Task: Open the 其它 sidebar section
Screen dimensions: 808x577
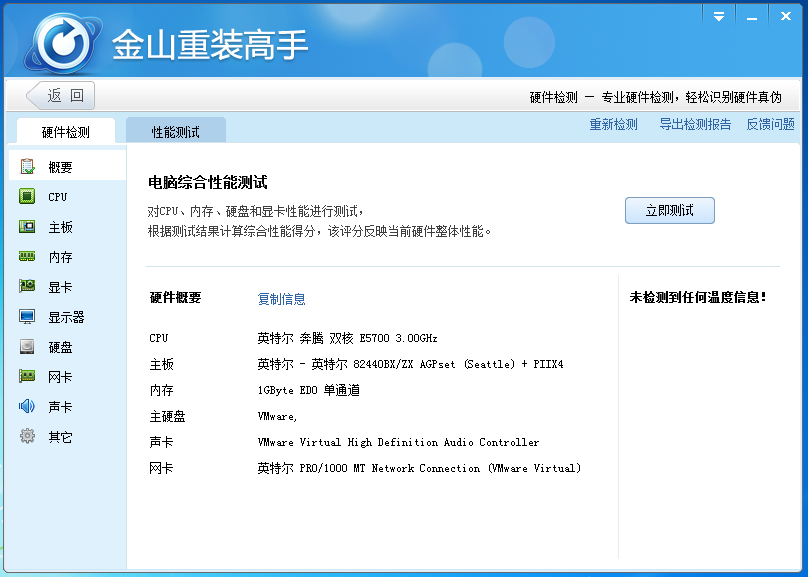Action: [x=68, y=436]
